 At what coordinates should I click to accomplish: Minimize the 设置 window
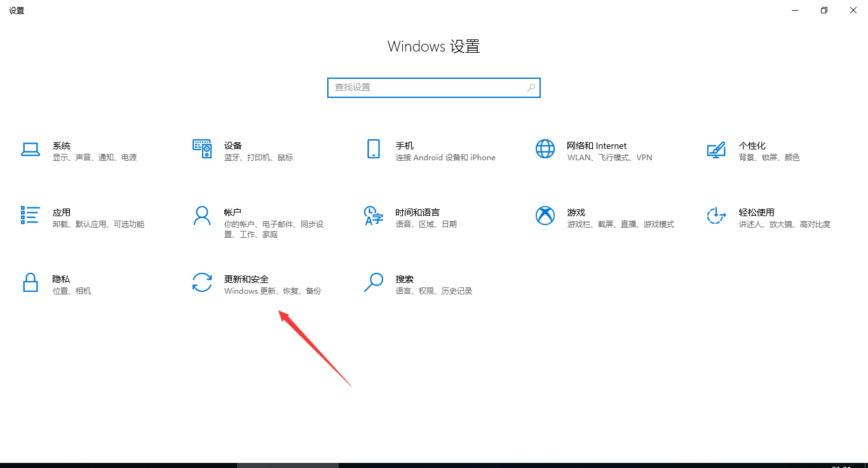click(795, 10)
